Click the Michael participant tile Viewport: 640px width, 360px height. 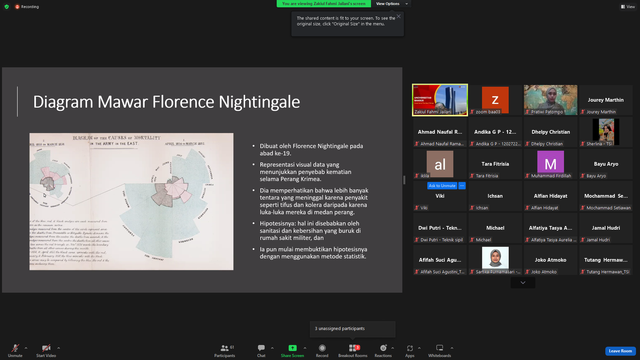point(495,228)
